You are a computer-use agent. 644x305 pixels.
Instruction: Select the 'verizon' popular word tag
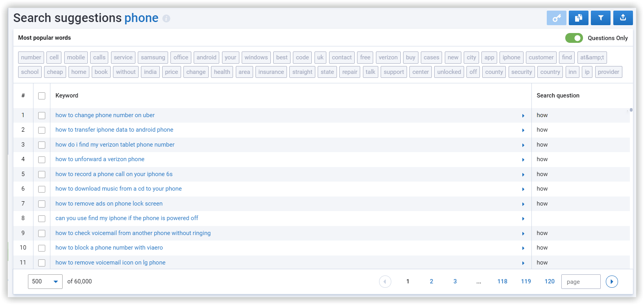tap(388, 57)
